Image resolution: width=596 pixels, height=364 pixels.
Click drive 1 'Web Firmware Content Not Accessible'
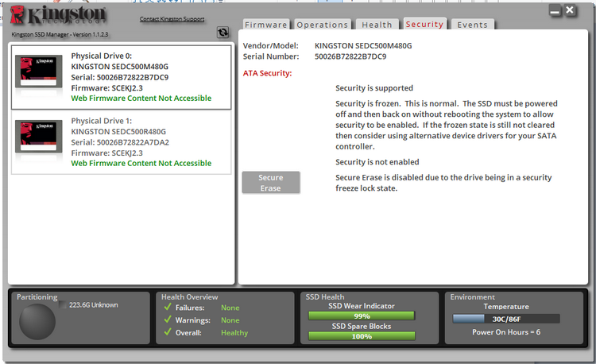pyautogui.click(x=141, y=164)
